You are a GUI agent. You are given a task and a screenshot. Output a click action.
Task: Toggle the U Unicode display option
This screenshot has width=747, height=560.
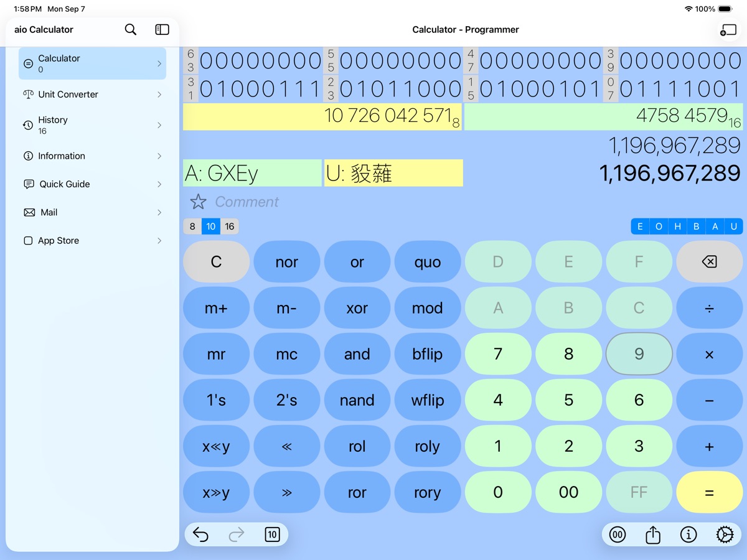point(733,226)
